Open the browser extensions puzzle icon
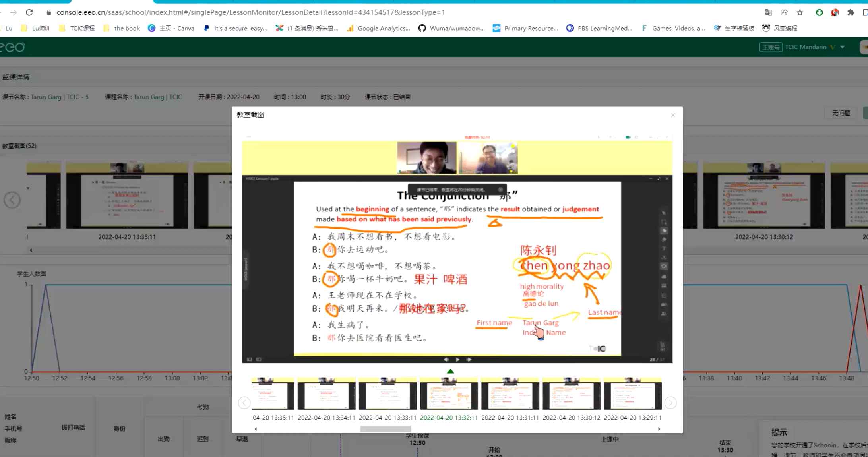The width and height of the screenshot is (868, 457). click(x=851, y=12)
